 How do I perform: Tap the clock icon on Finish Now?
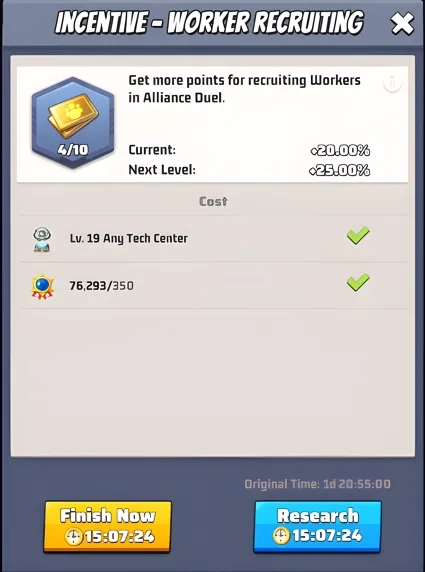coord(74,536)
